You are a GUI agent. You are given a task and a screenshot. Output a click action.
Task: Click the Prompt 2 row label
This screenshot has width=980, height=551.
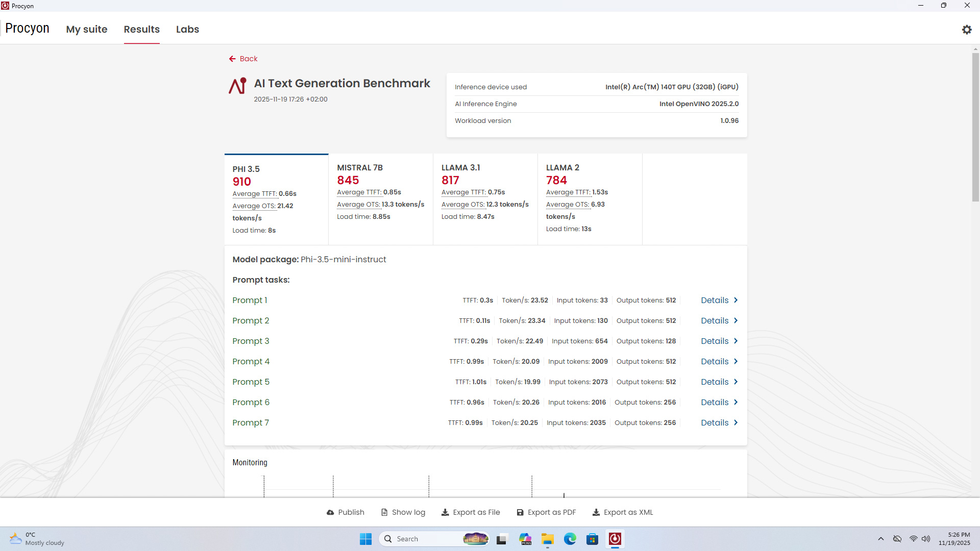tap(251, 321)
